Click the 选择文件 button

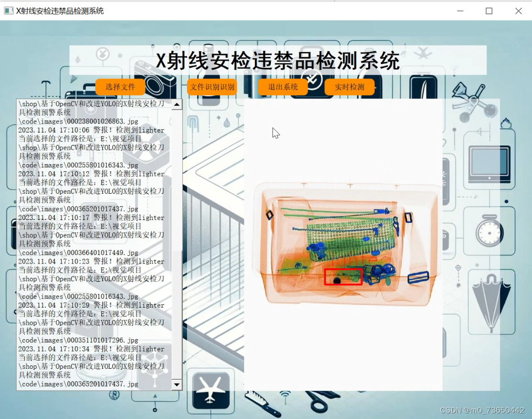(x=120, y=87)
